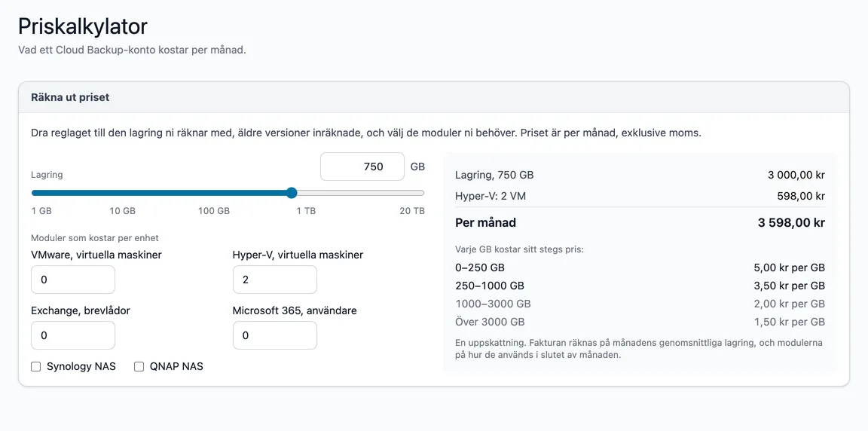This screenshot has width=868, height=431.
Task: Tick the Synology NAS checkbox
Action: pos(36,366)
